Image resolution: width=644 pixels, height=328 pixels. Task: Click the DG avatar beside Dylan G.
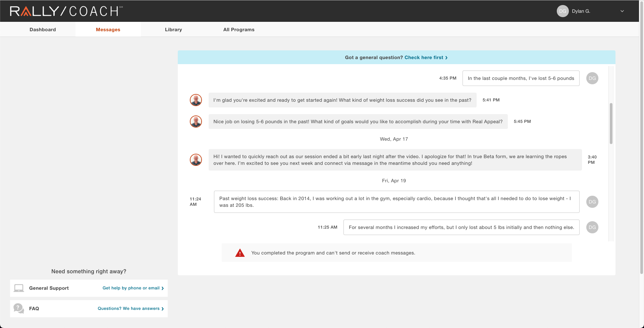click(562, 11)
